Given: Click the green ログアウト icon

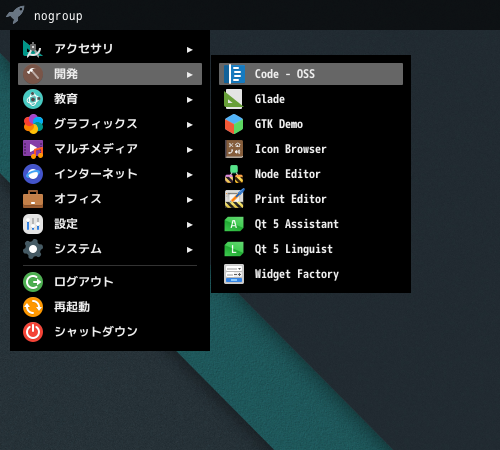Looking at the screenshot, I should pos(33,282).
